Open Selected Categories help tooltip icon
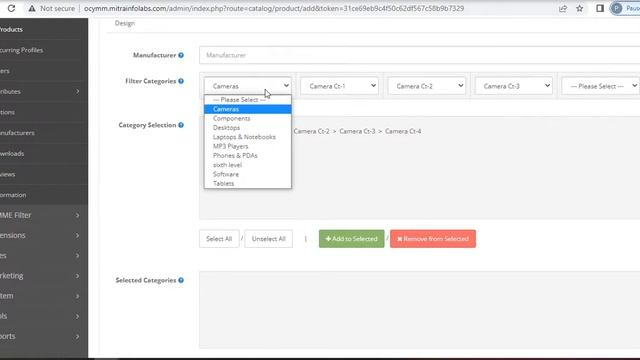 pos(181,280)
